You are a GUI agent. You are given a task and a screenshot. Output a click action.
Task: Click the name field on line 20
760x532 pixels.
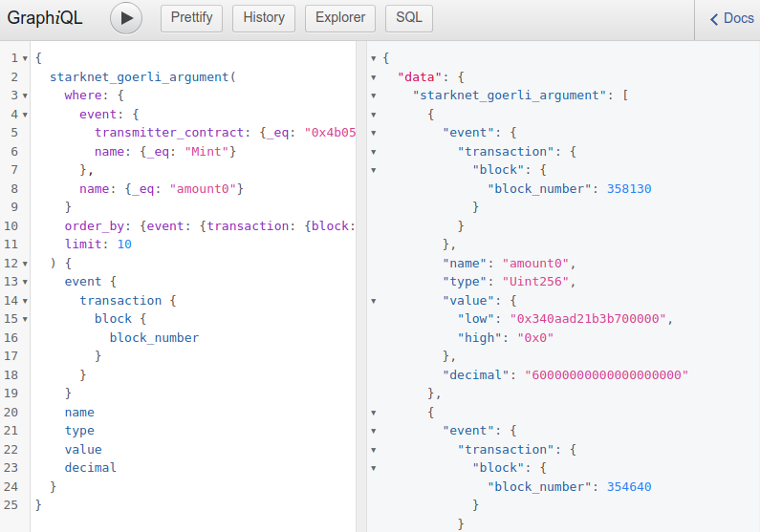pos(79,413)
